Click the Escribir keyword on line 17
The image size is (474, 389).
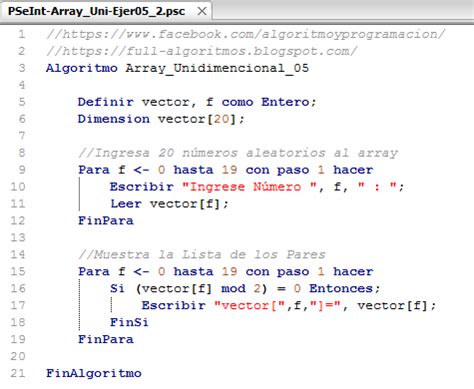pos(173,305)
